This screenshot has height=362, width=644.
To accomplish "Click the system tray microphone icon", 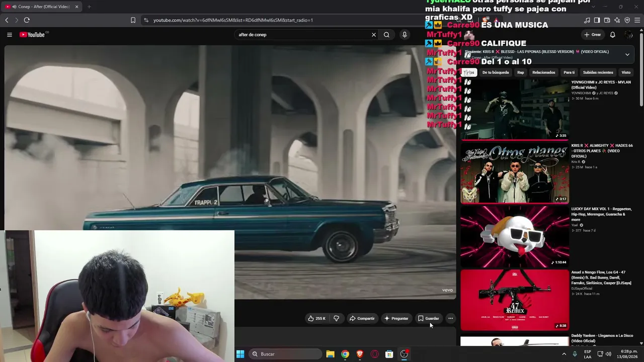I will tap(575, 354).
